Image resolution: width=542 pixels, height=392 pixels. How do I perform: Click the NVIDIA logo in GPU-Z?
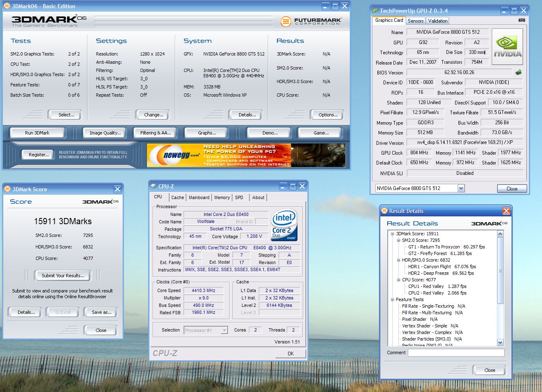pyautogui.click(x=507, y=46)
